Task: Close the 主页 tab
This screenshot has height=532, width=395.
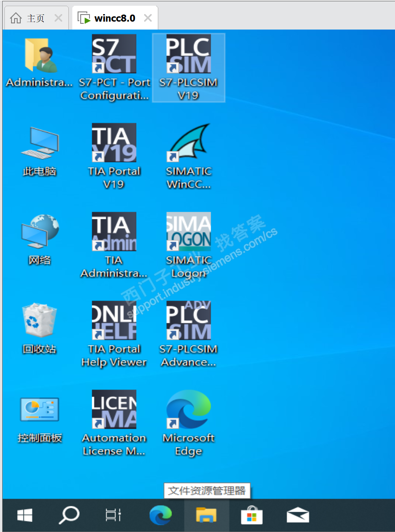Action: 58,18
